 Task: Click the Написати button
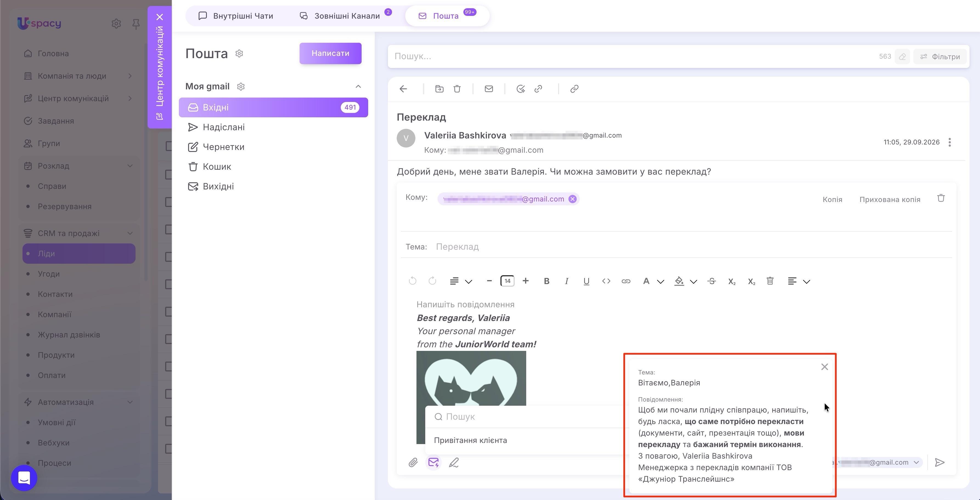[x=330, y=53]
